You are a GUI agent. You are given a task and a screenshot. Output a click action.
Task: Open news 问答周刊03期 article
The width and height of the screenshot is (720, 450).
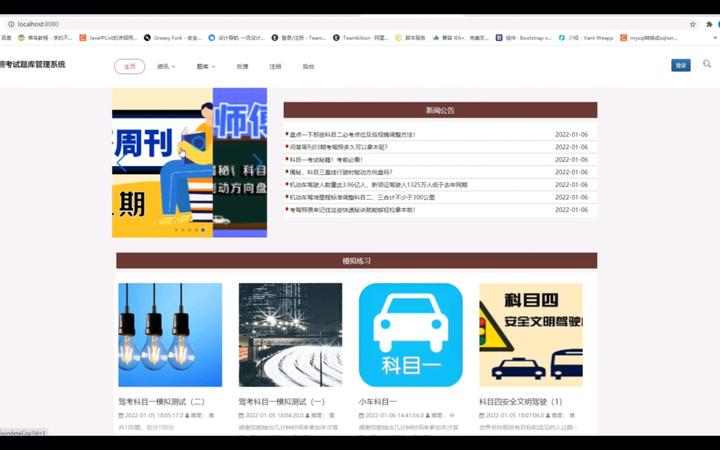(338, 147)
